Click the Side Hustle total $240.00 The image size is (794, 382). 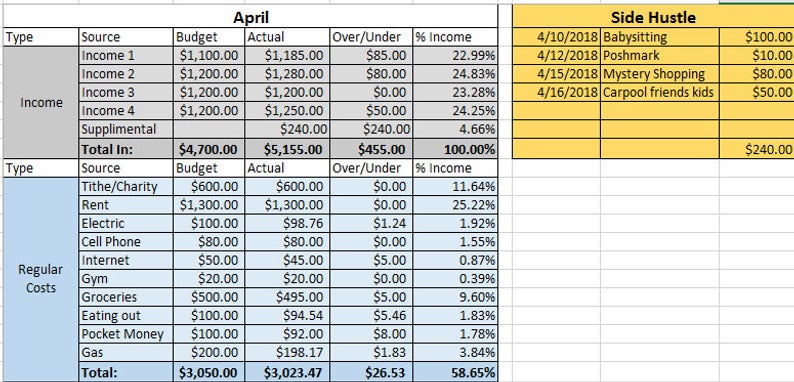coord(756,149)
